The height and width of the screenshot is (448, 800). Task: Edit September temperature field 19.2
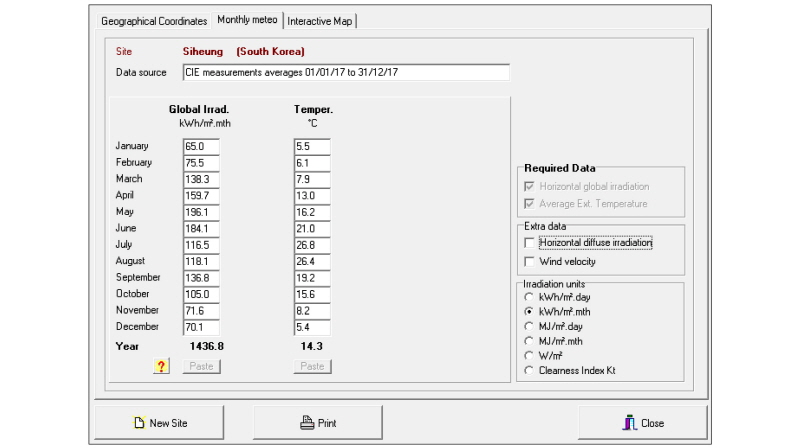[312, 278]
